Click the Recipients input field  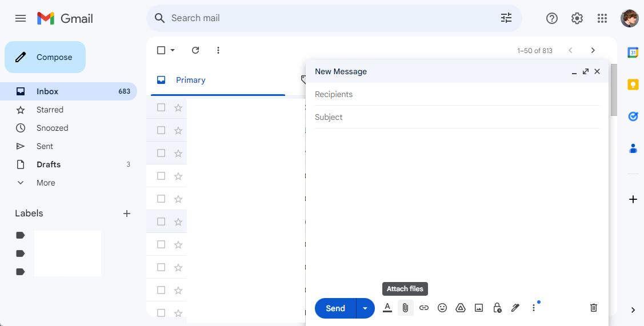[x=457, y=94]
